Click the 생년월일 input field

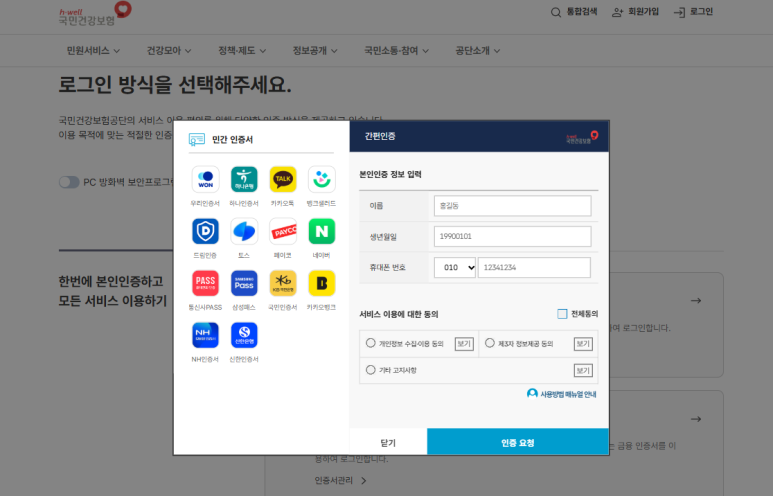512,237
